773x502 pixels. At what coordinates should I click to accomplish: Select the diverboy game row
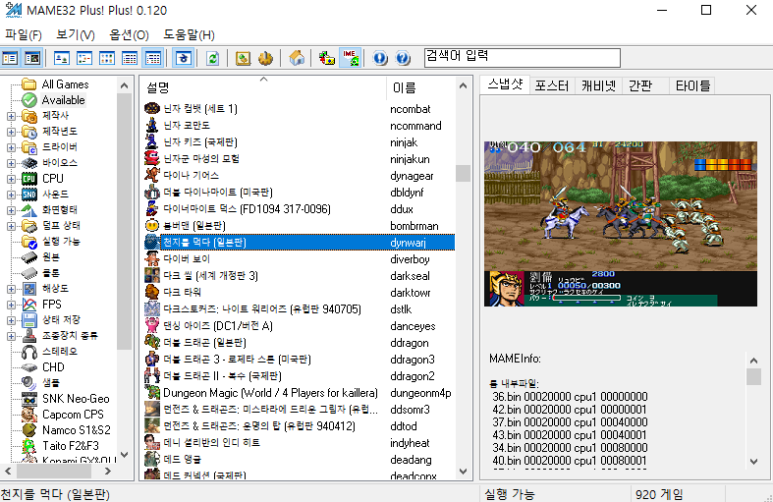pyautogui.click(x=299, y=259)
